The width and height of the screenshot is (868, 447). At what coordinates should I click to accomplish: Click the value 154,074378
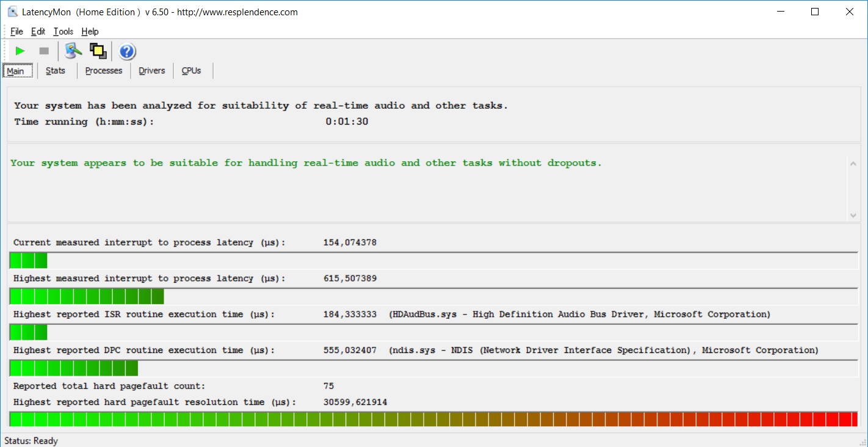350,242
